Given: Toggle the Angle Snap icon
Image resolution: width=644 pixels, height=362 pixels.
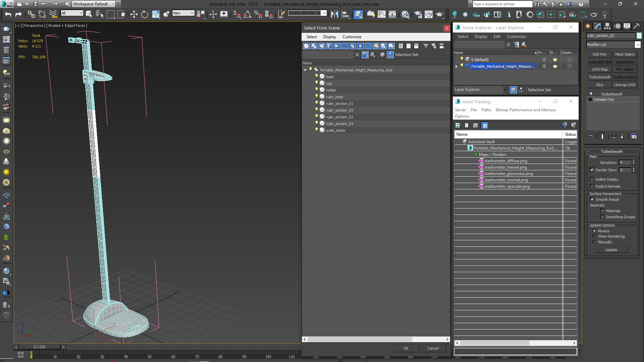Looking at the screenshot, I should 247,14.
